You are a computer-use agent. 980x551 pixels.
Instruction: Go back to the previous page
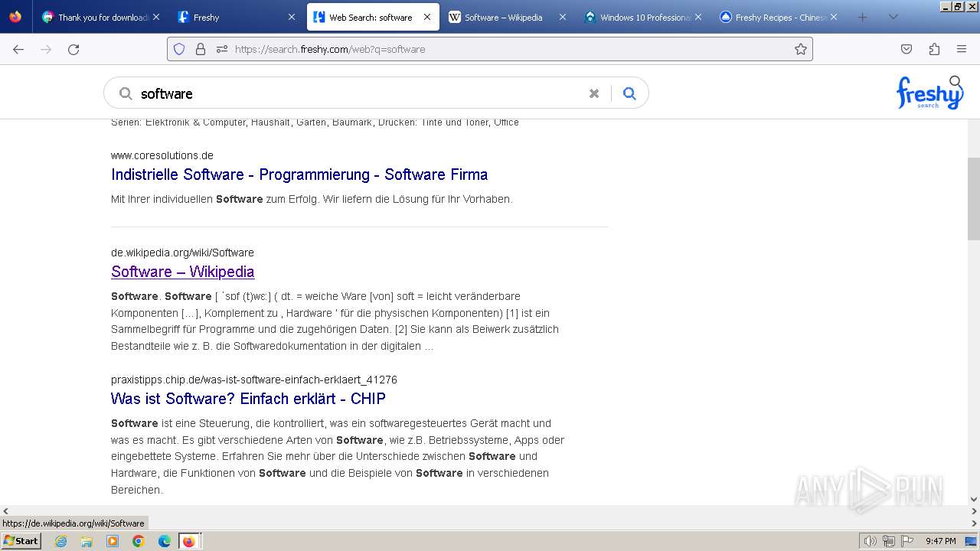click(x=18, y=49)
